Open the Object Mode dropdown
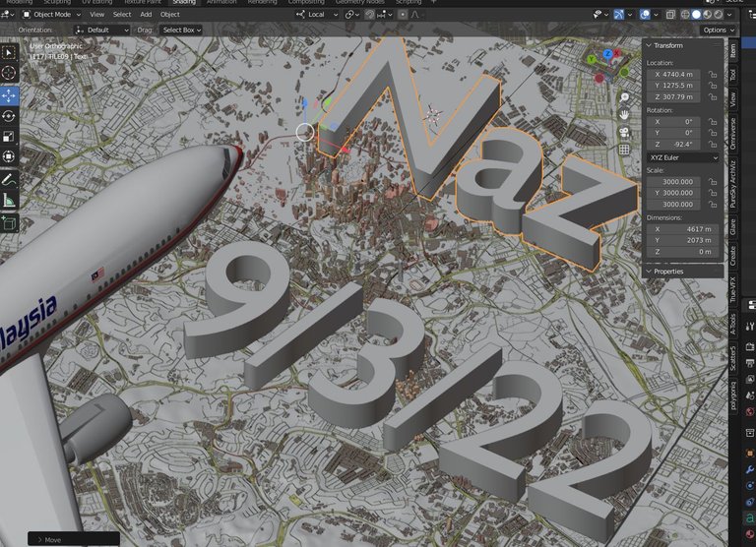 click(x=51, y=15)
